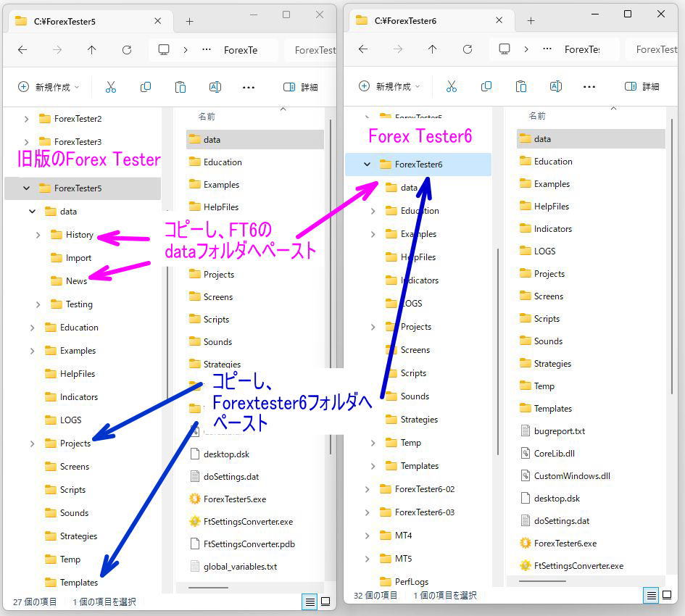The height and width of the screenshot is (616, 685).
Task: Switch to details list view in right window
Action: (652, 595)
